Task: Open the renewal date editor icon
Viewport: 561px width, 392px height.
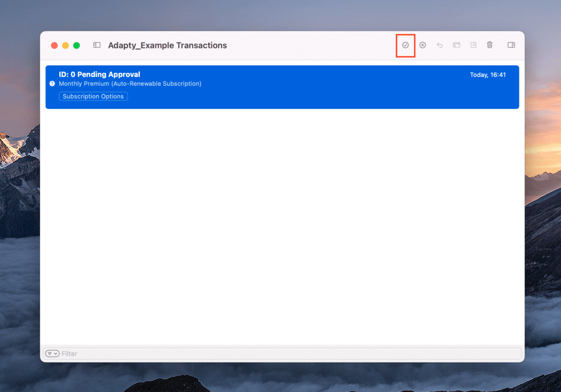Action: click(456, 45)
